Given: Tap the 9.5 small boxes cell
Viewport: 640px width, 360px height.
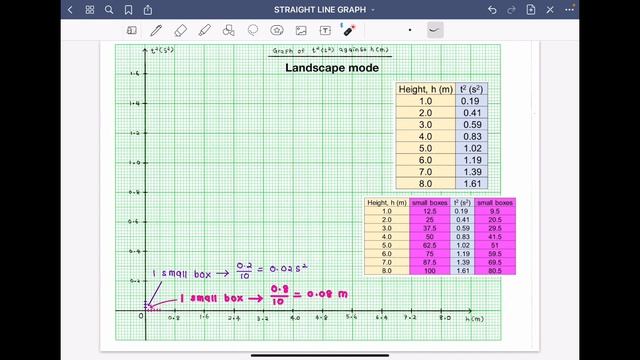Looking at the screenshot, I should click(x=495, y=211).
